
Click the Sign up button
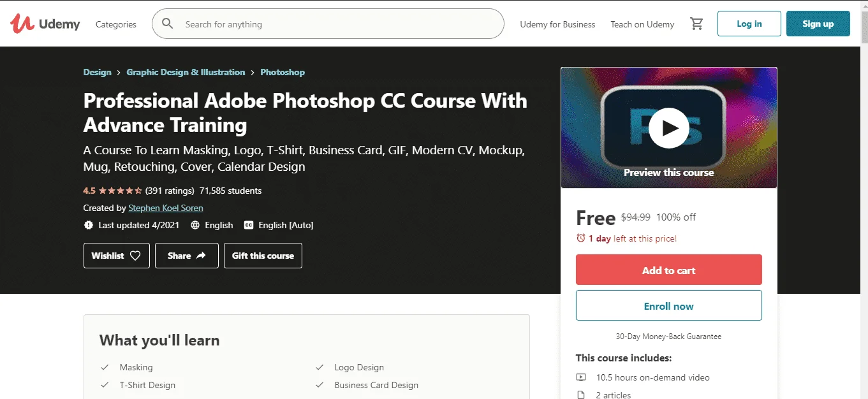pos(818,24)
